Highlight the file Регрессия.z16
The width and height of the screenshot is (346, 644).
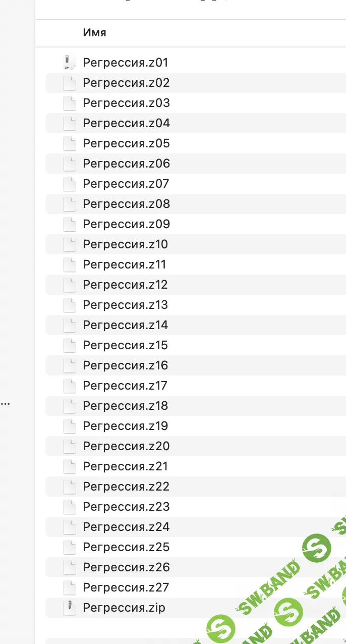point(126,365)
